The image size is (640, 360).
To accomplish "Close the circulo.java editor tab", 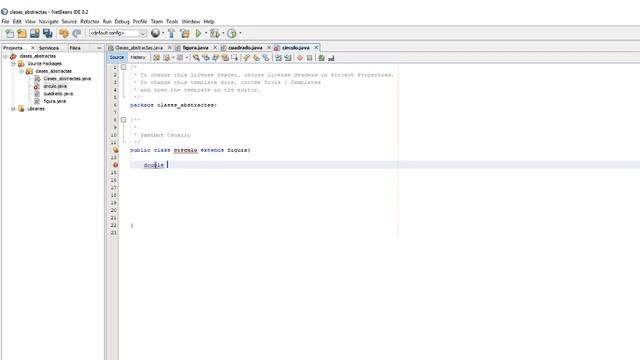I will [316, 48].
